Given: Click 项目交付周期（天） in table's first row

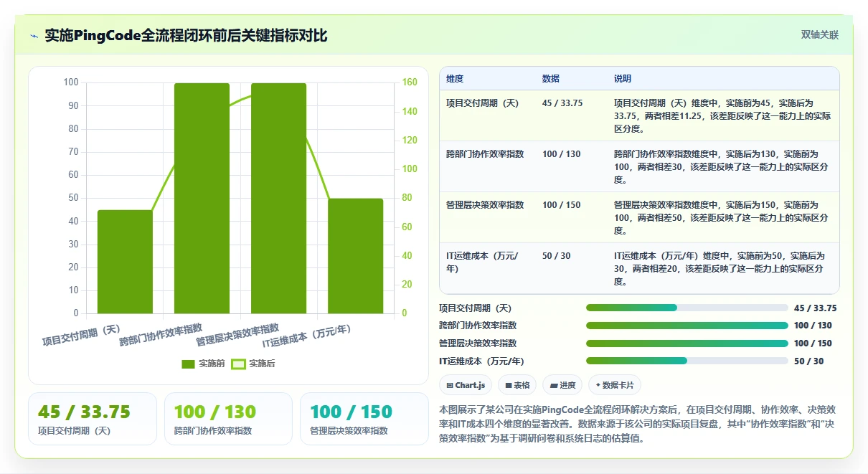Looking at the screenshot, I should (x=482, y=103).
